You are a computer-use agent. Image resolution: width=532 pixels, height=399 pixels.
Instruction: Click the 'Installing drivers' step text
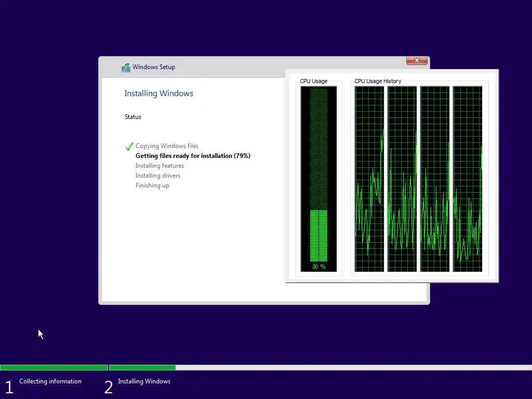tap(158, 176)
